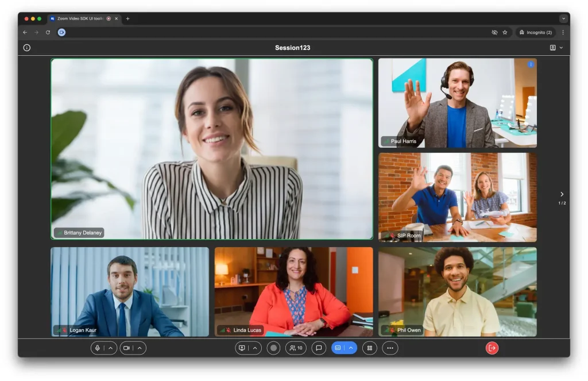Click the session info icon

(x=27, y=48)
